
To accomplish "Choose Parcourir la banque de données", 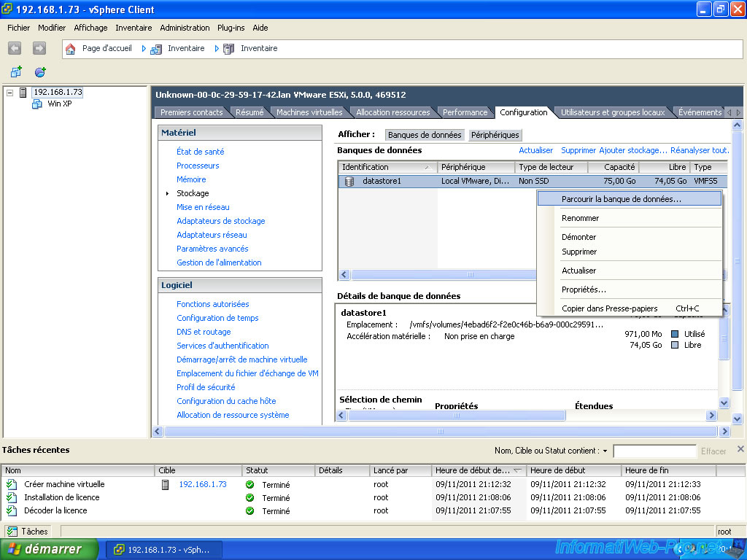I will point(621,198).
